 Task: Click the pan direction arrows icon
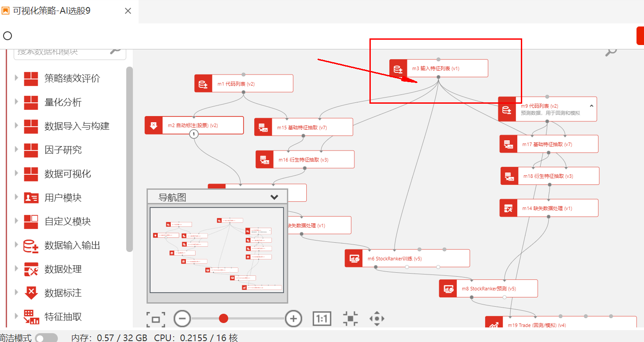[x=377, y=319]
